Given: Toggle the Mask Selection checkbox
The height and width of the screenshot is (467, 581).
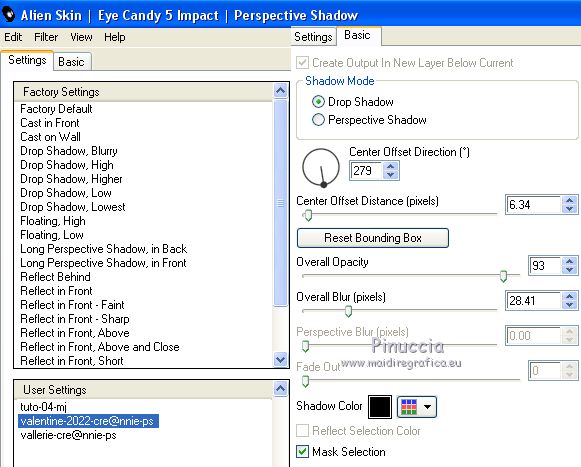Looking at the screenshot, I should click(x=302, y=451).
